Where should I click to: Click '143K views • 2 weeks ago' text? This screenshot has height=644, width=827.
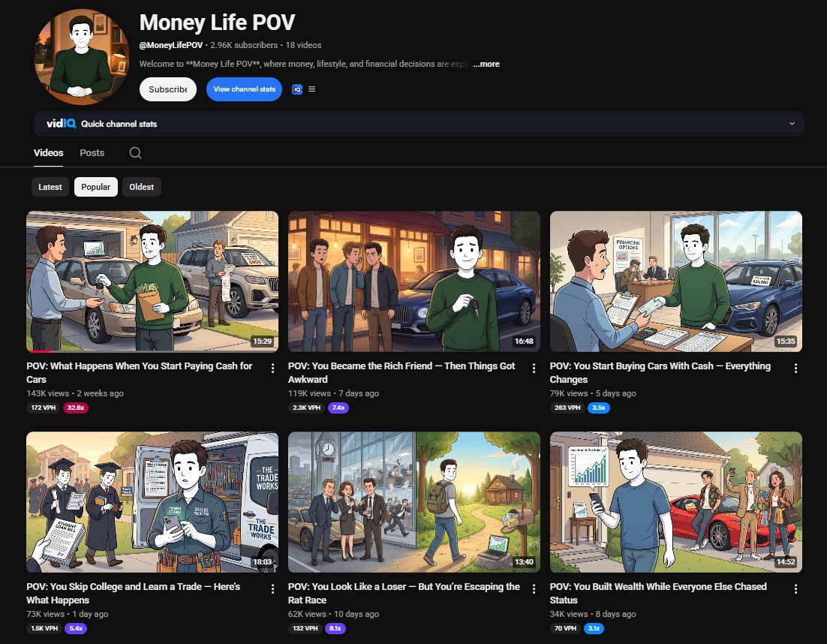point(75,393)
